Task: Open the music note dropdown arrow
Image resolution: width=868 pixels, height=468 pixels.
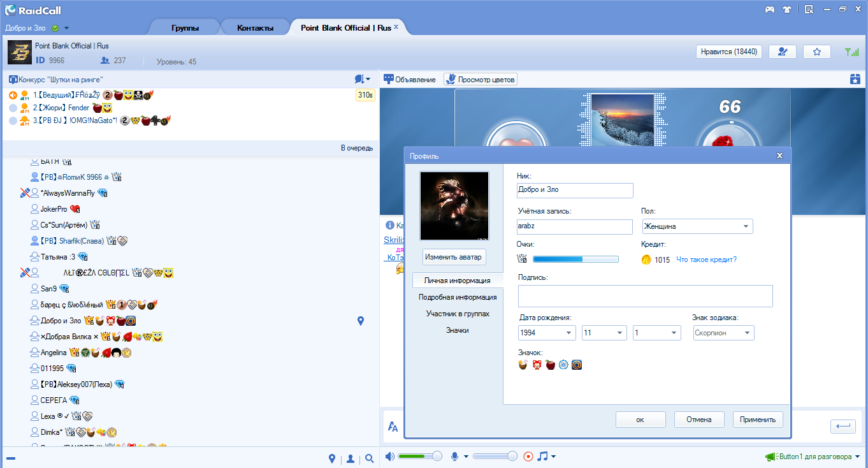Action: [553, 457]
